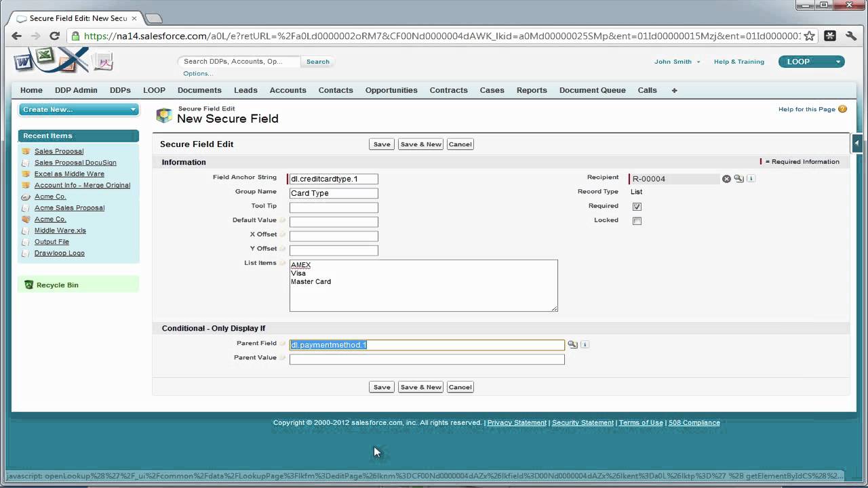This screenshot has height=488, width=868.
Task: Click the Default Value help icon
Action: tap(283, 220)
